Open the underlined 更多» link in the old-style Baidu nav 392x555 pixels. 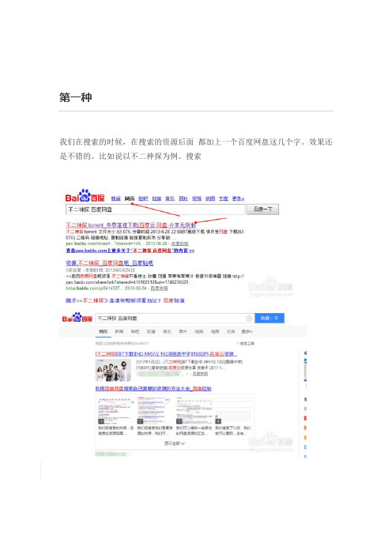(238, 198)
